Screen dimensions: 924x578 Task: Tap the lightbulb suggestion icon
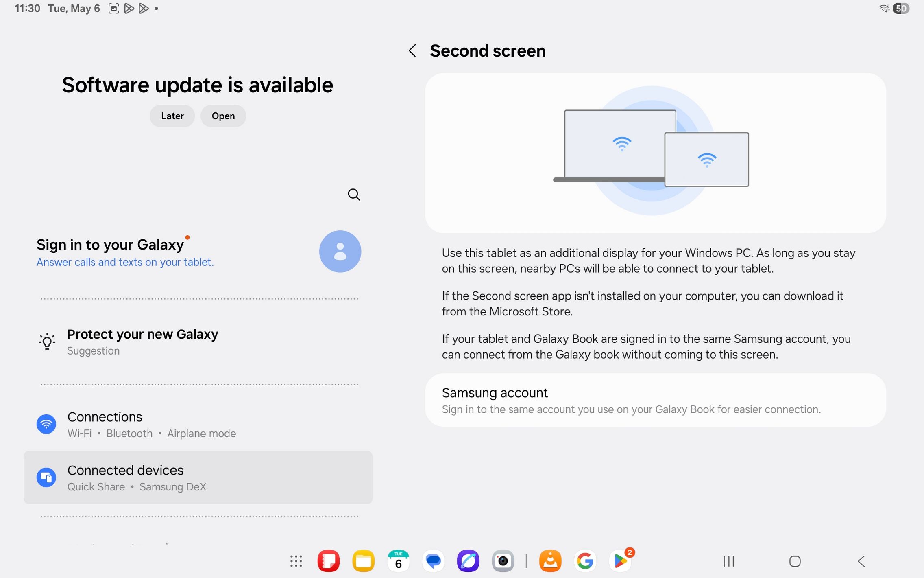pyautogui.click(x=47, y=342)
